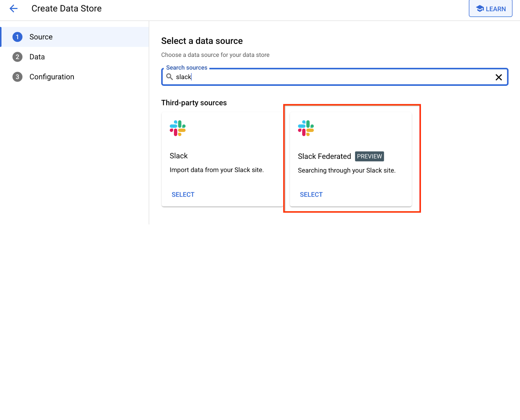
Task: Click the "Third-party sources" heading
Action: [194, 103]
